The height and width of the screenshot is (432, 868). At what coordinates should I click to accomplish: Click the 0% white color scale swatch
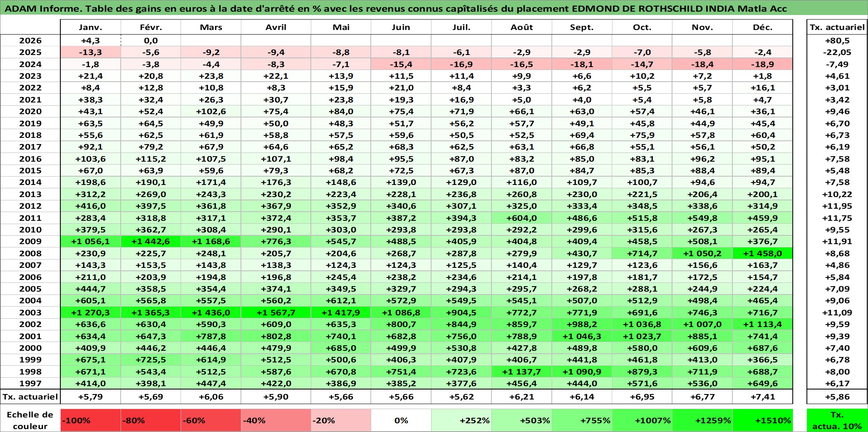[x=401, y=420]
